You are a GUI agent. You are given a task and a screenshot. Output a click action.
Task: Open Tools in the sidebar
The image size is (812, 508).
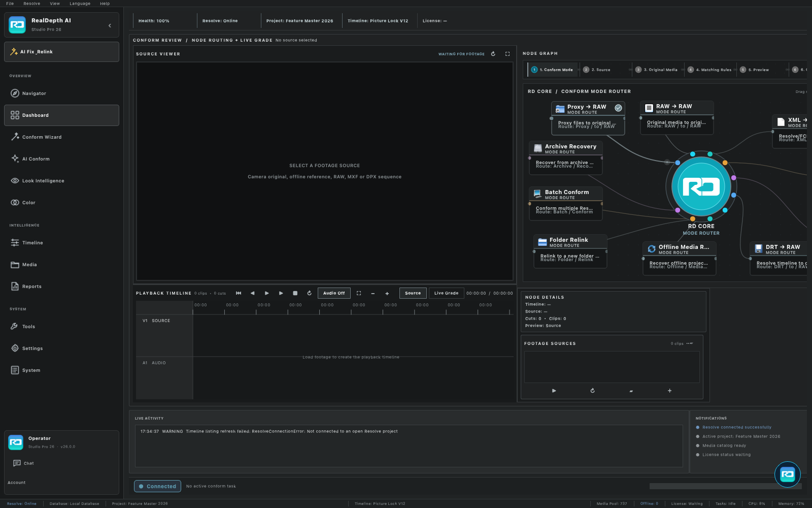click(x=61, y=327)
